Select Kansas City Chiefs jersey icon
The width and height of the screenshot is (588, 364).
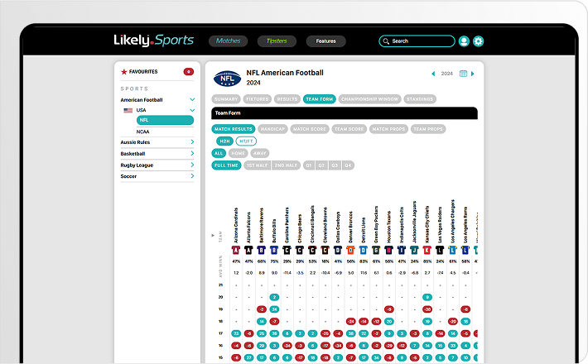[427, 250]
